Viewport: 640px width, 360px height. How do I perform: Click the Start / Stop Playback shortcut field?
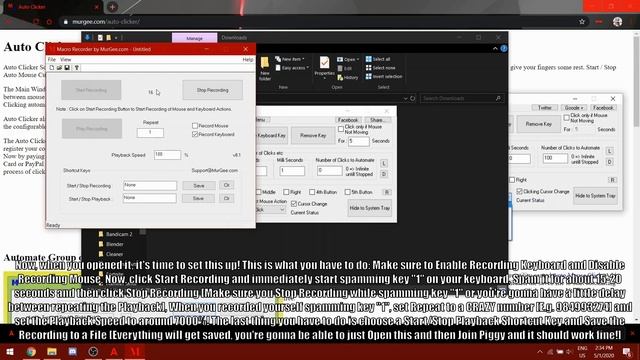click(x=150, y=198)
